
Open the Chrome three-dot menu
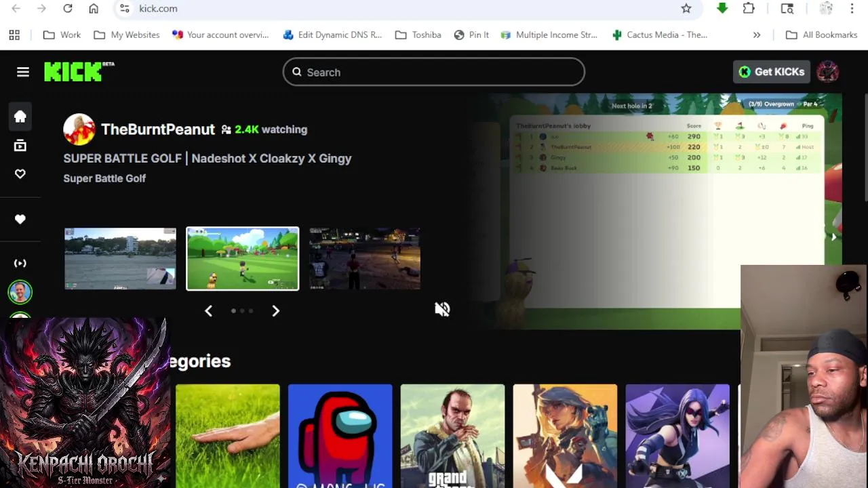(x=852, y=8)
